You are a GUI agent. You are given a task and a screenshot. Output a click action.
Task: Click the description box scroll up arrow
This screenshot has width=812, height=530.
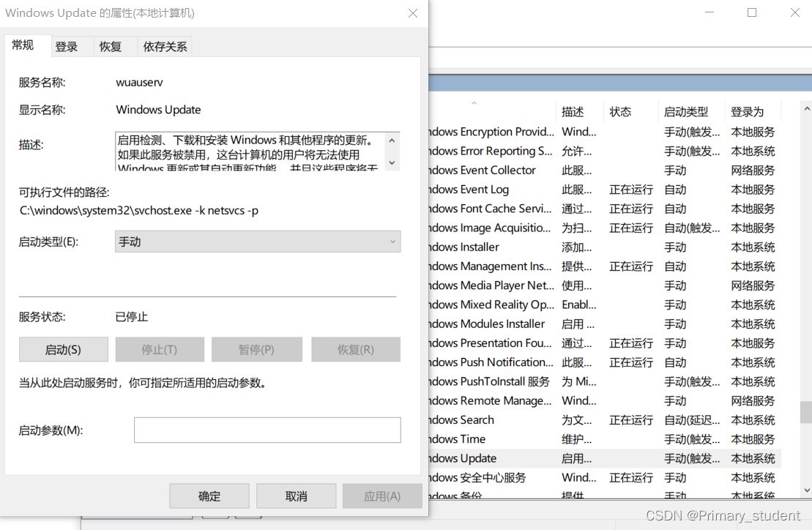coord(392,141)
